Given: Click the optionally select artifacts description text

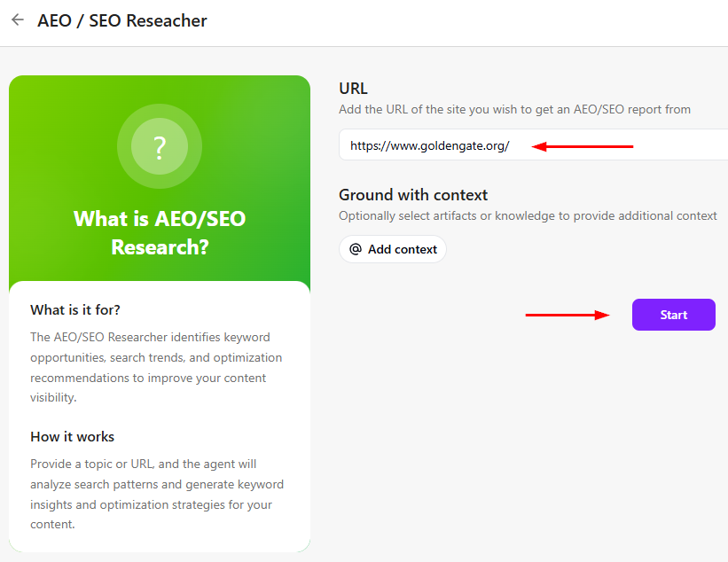Looking at the screenshot, I should (x=527, y=215).
